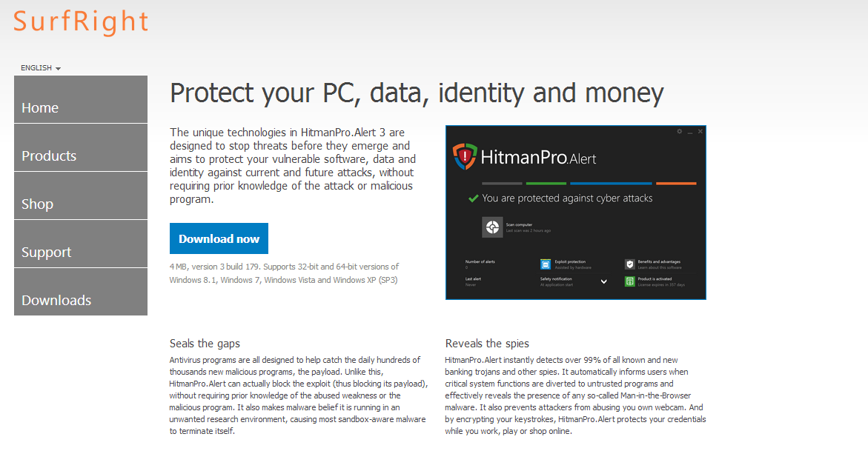Click the 'Number of alerts' label
This screenshot has height=451, width=868.
point(480,261)
